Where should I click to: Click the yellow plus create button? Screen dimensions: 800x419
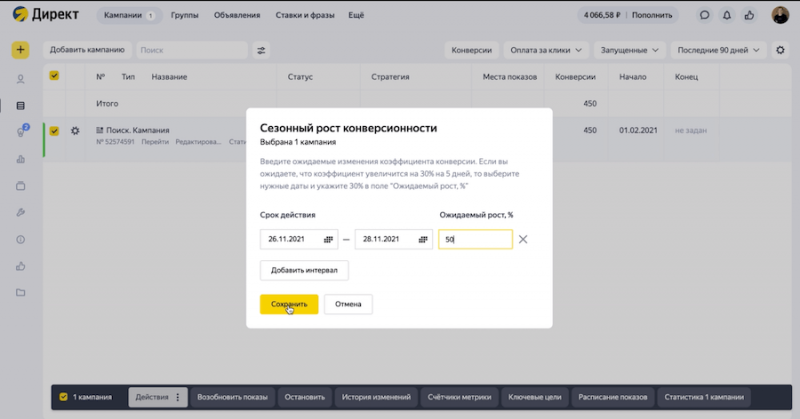pyautogui.click(x=20, y=50)
